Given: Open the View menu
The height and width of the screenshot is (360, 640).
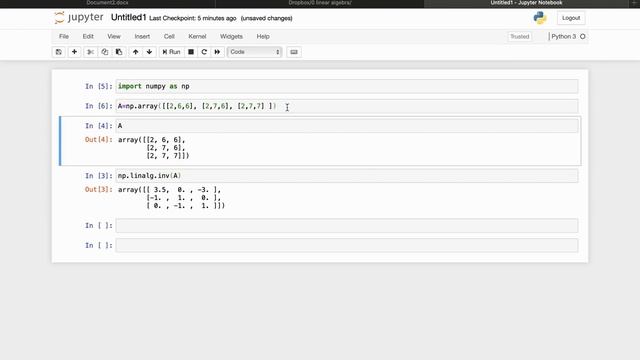Looking at the screenshot, I should pyautogui.click(x=114, y=36).
